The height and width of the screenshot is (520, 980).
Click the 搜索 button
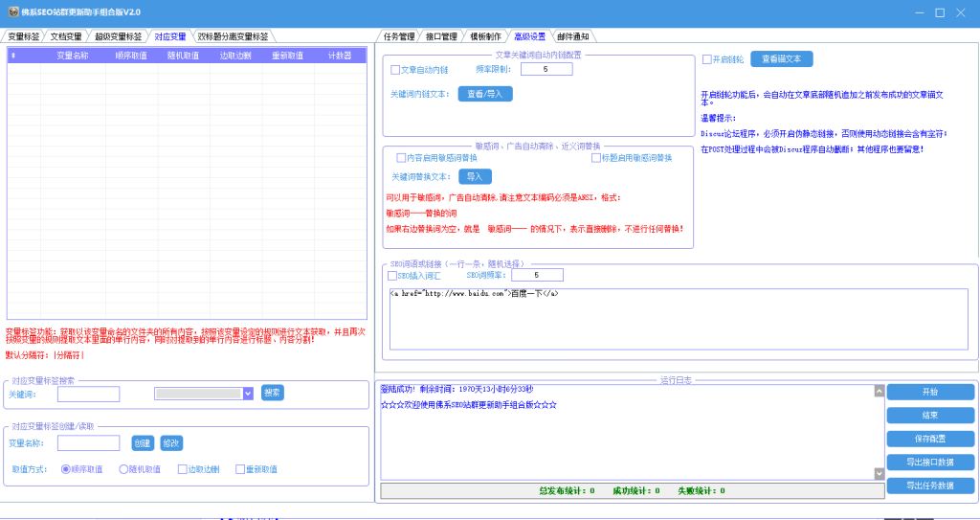(273, 393)
